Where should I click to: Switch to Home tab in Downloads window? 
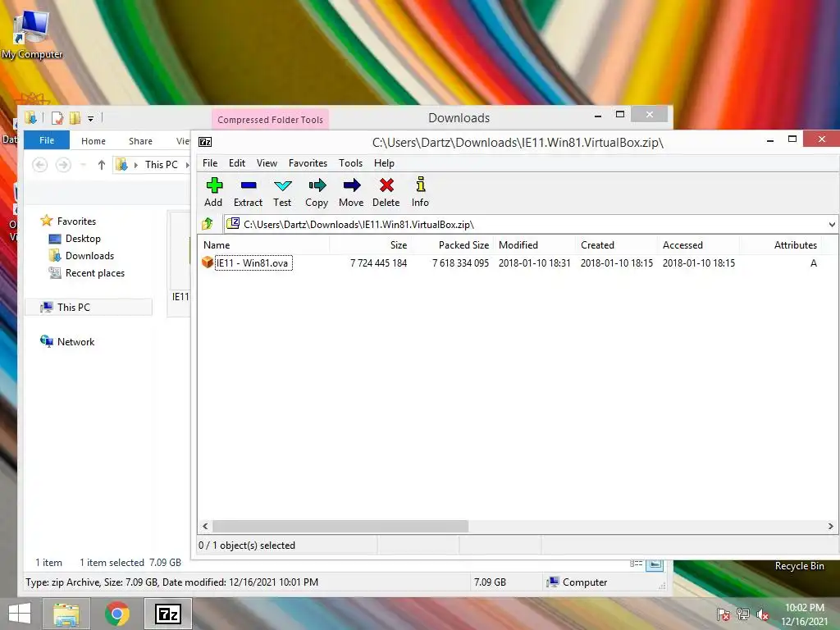94,141
